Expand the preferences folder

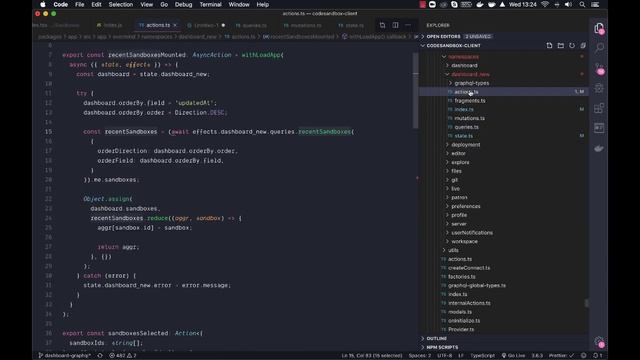[465, 206]
